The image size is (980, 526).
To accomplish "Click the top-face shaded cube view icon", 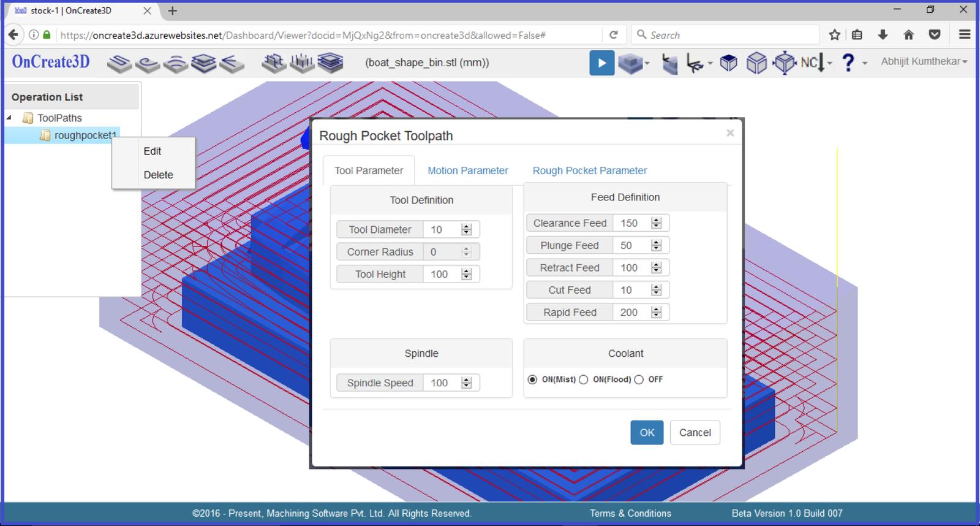I will (x=728, y=63).
